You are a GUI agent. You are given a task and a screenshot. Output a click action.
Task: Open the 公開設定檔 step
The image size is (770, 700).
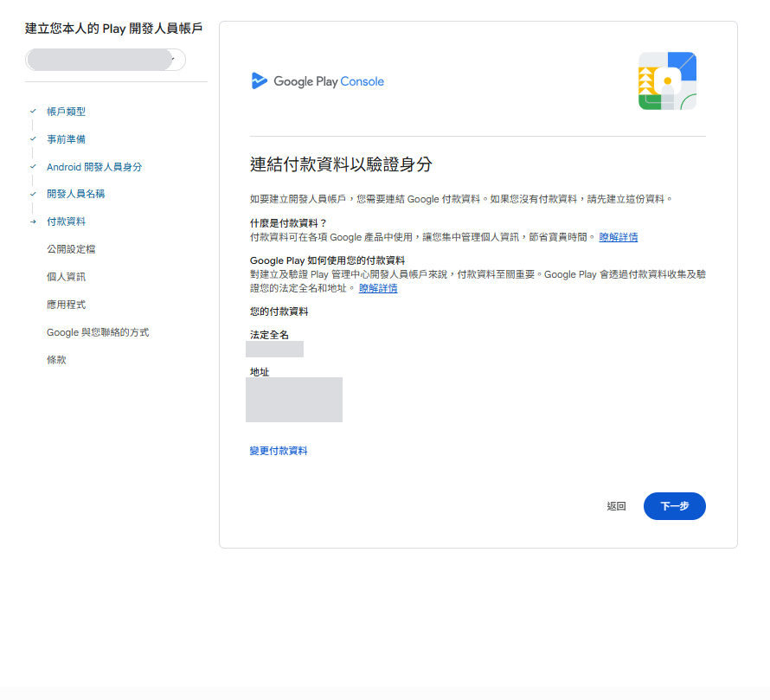(71, 249)
